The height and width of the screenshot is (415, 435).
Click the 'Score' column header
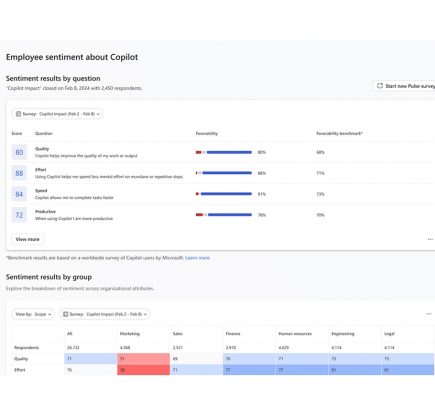point(17,133)
